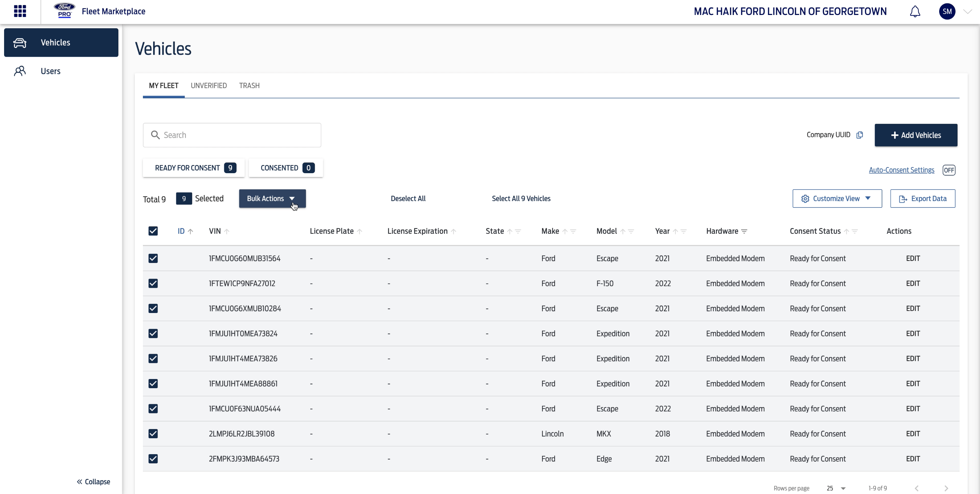Open the Make column filter icon
This screenshot has width=980, height=494.
(573, 231)
